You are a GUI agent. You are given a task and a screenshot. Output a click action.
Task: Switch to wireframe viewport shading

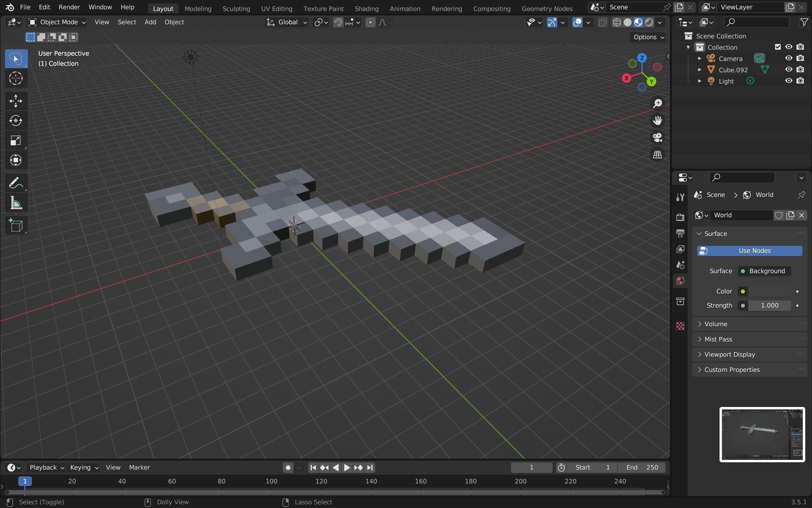pos(617,23)
